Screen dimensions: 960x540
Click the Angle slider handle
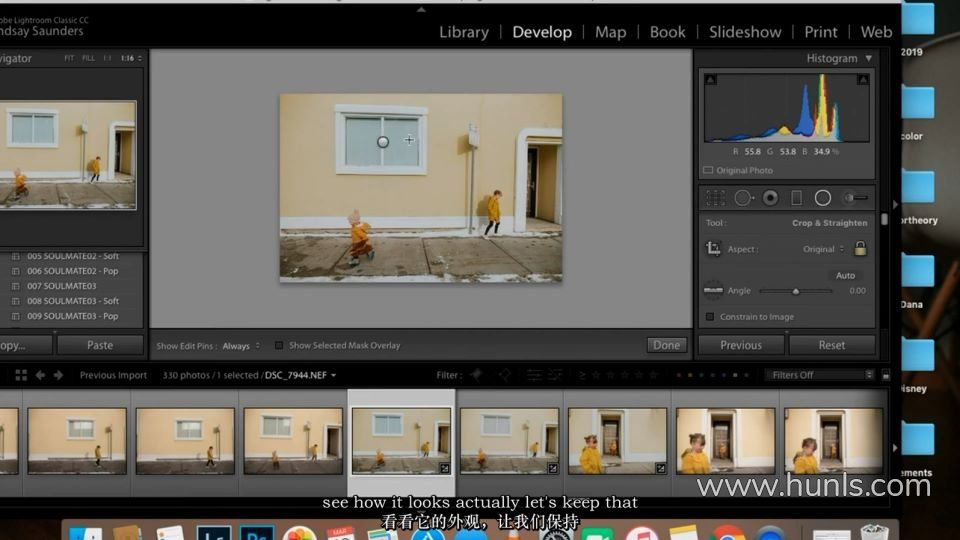795,291
